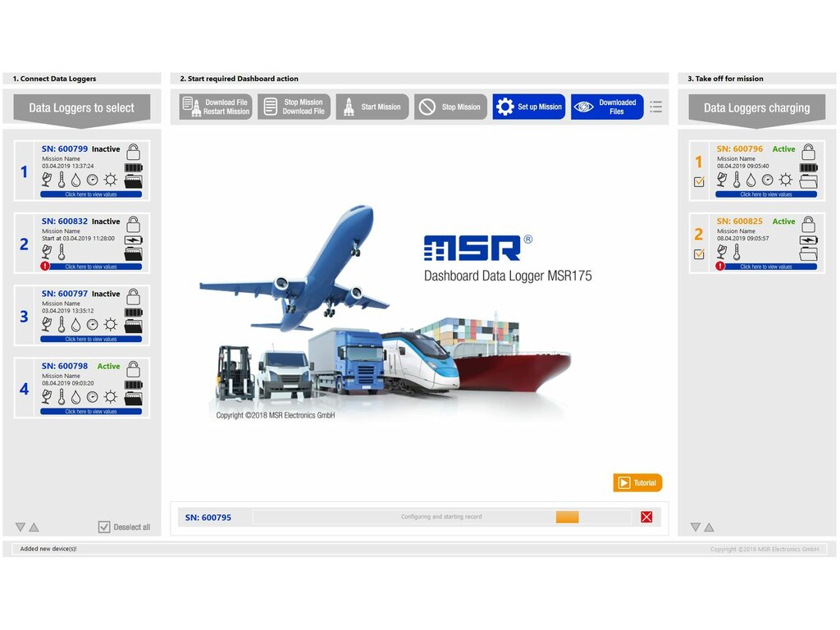Click 'Click here to view values' on SN 600797
Image resolution: width=840 pixels, height=630 pixels.
[x=91, y=339]
